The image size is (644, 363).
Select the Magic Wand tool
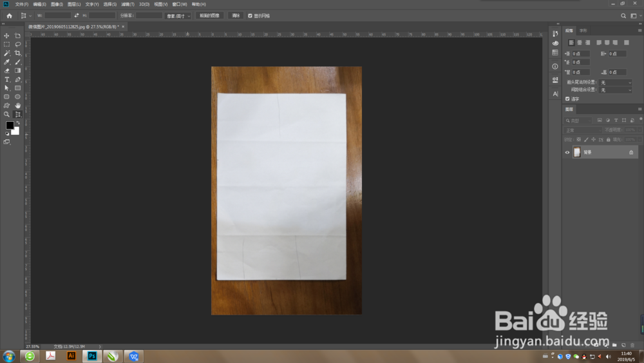[x=6, y=53]
